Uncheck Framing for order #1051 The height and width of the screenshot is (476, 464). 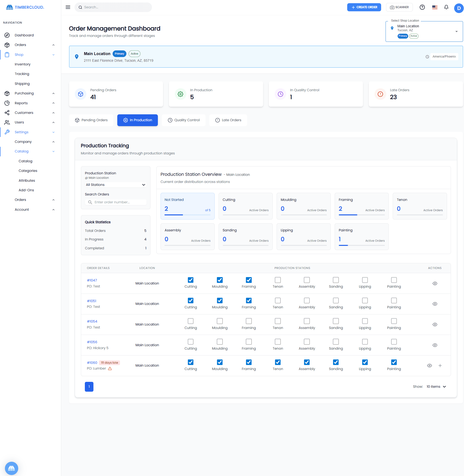pos(249,300)
